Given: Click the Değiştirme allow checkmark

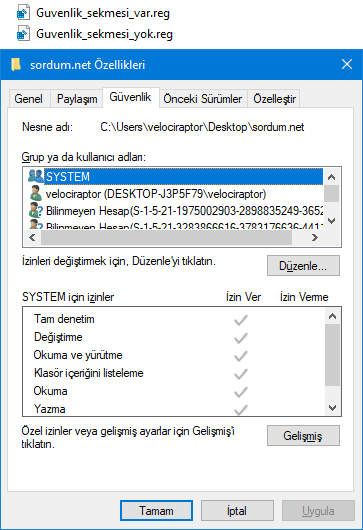Looking at the screenshot, I should coord(241,338).
